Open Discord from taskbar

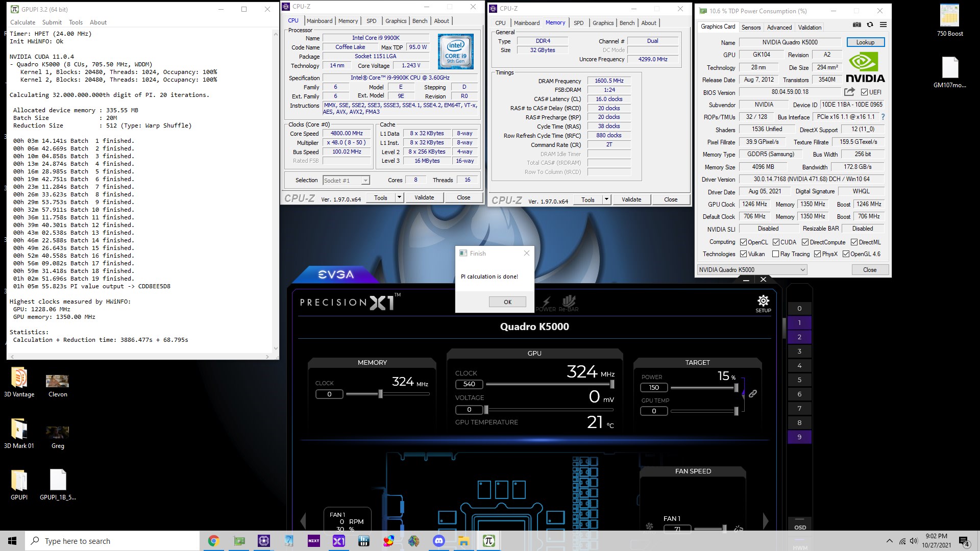(x=439, y=541)
